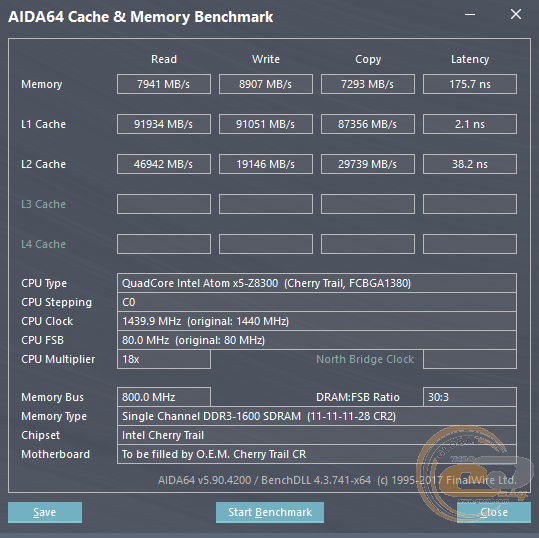
Task: Click the Memory Bus label
Action: (52, 397)
